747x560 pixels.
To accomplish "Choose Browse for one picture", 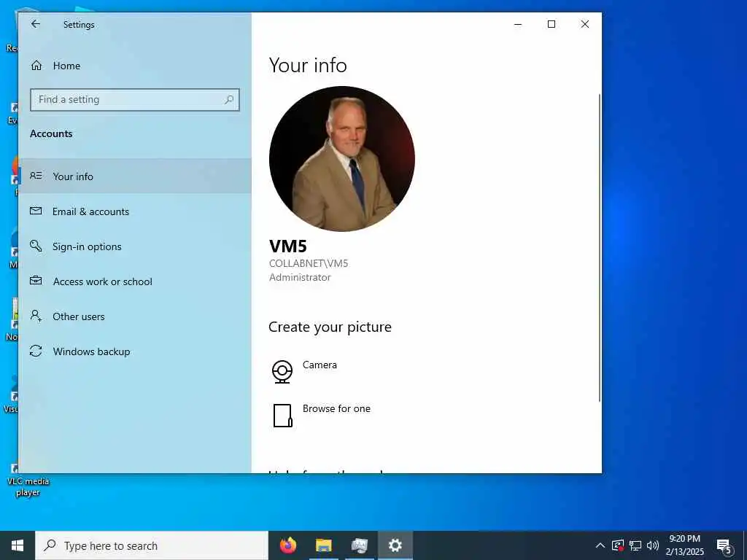I will (x=336, y=409).
